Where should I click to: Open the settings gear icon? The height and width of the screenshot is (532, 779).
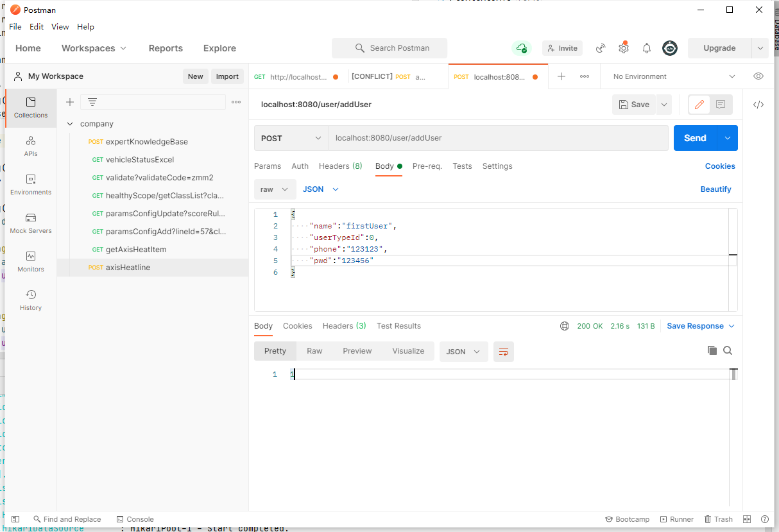point(624,48)
